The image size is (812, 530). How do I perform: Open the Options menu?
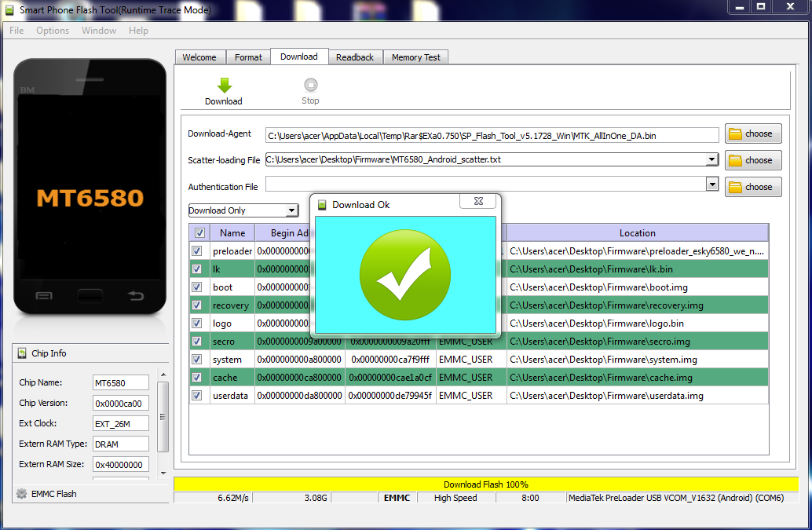pyautogui.click(x=53, y=31)
